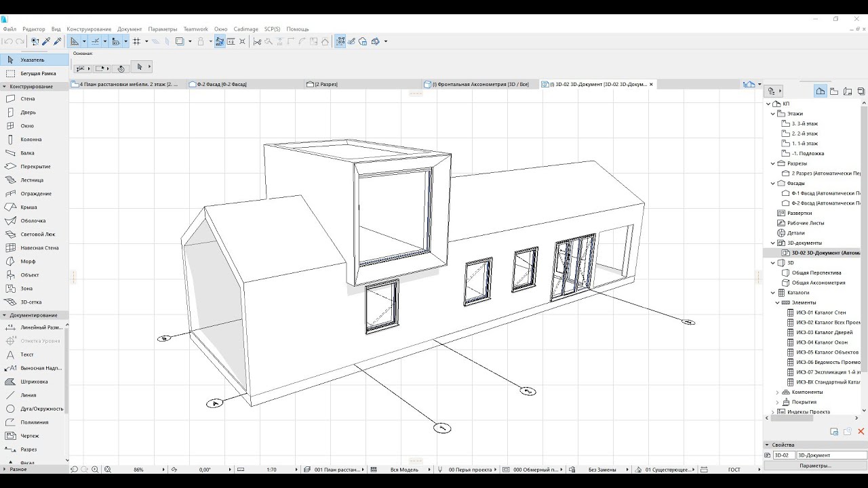
Task: Select the Бегущая Рамка marquee tool
Action: (x=34, y=73)
